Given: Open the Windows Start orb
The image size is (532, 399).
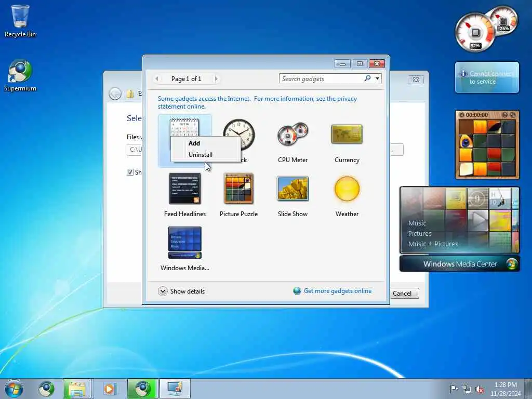Looking at the screenshot, I should coord(14,389).
